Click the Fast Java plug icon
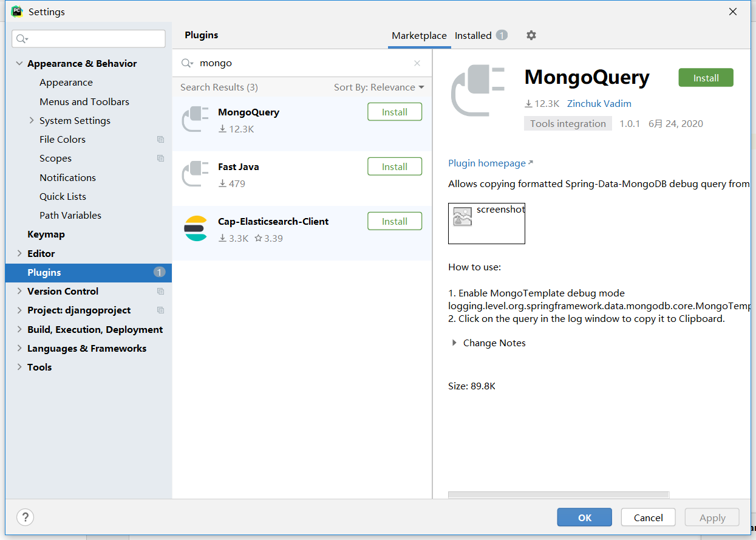The height and width of the screenshot is (540, 756). pyautogui.click(x=196, y=174)
